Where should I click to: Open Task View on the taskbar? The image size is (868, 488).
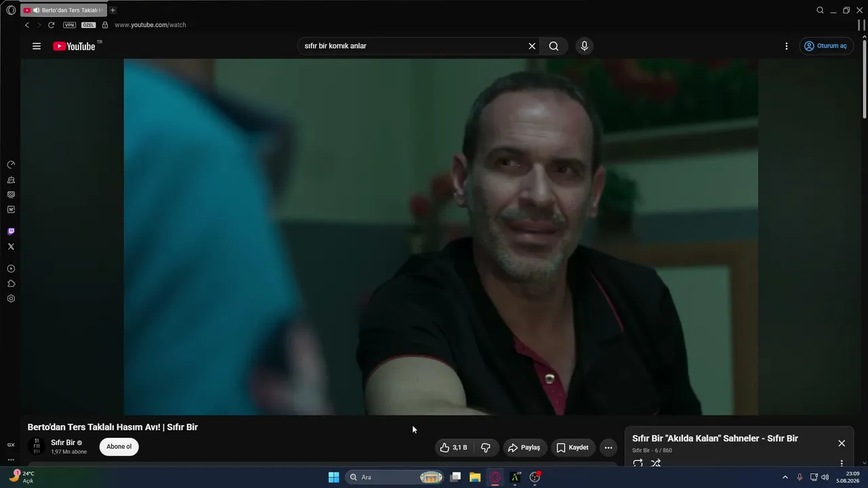pyautogui.click(x=456, y=477)
